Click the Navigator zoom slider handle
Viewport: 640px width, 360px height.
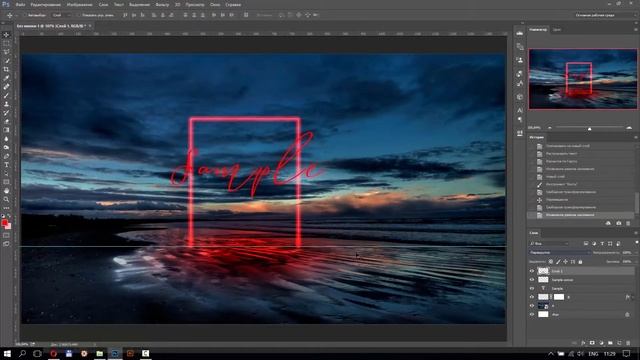pos(589,129)
